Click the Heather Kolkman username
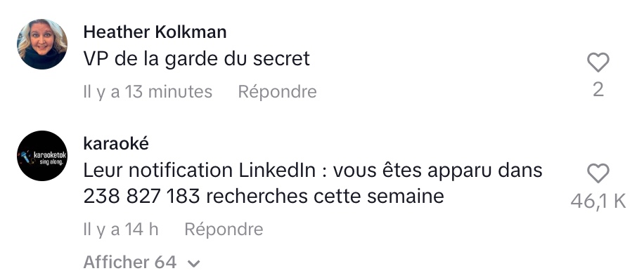 click(155, 32)
